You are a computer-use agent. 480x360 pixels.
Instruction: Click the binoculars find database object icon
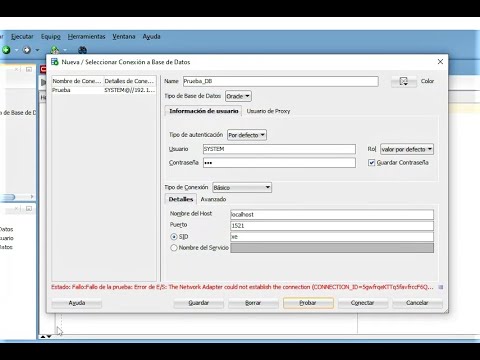[82, 50]
